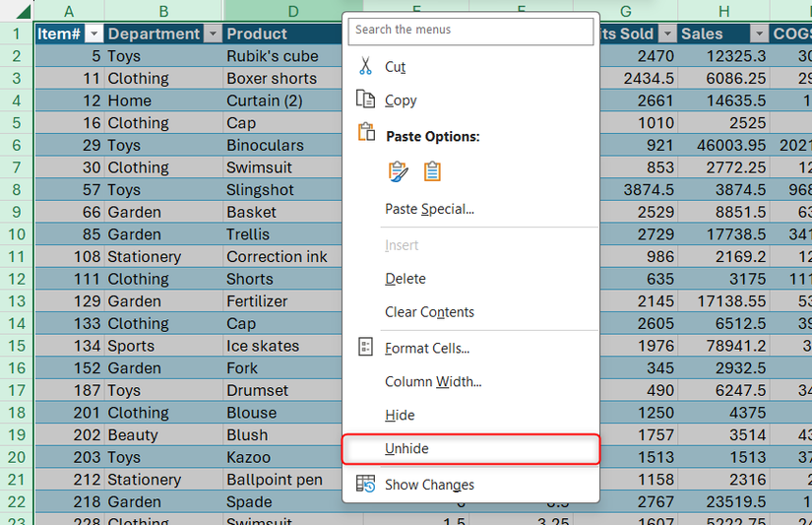Click the Spade cell
Screen dimensions: 812x525
283,501
